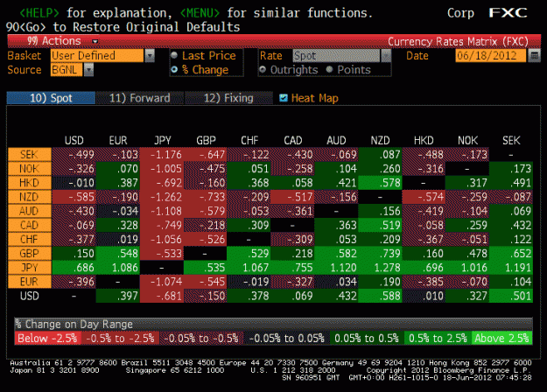Click the CAD column header

(x=293, y=141)
